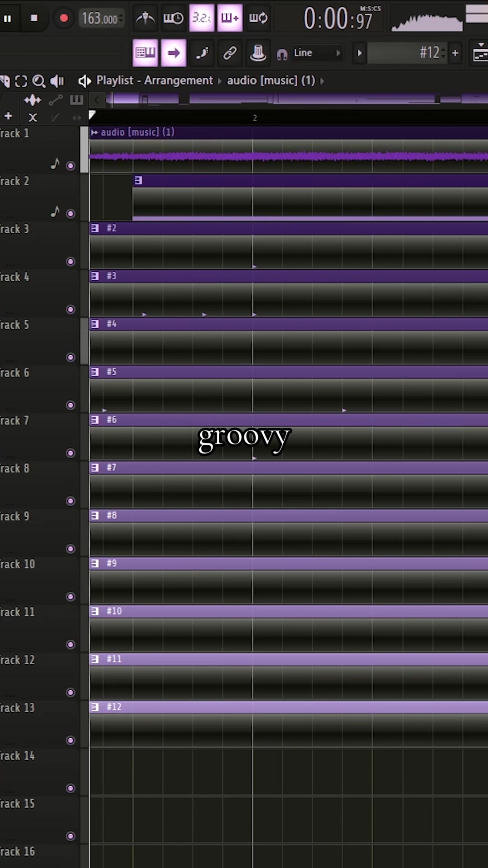Pause playback with the pause button
Image resolution: width=488 pixels, height=868 pixels.
click(7, 19)
